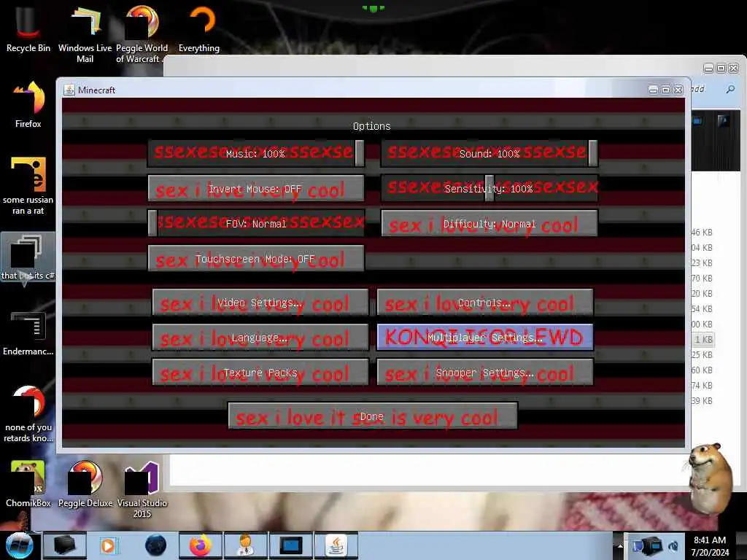Click the Sound 100% volume slider

pyautogui.click(x=489, y=153)
